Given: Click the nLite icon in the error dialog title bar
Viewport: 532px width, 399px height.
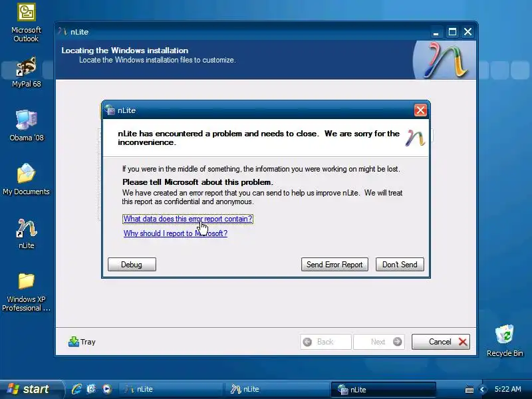Looking at the screenshot, I should [x=110, y=110].
